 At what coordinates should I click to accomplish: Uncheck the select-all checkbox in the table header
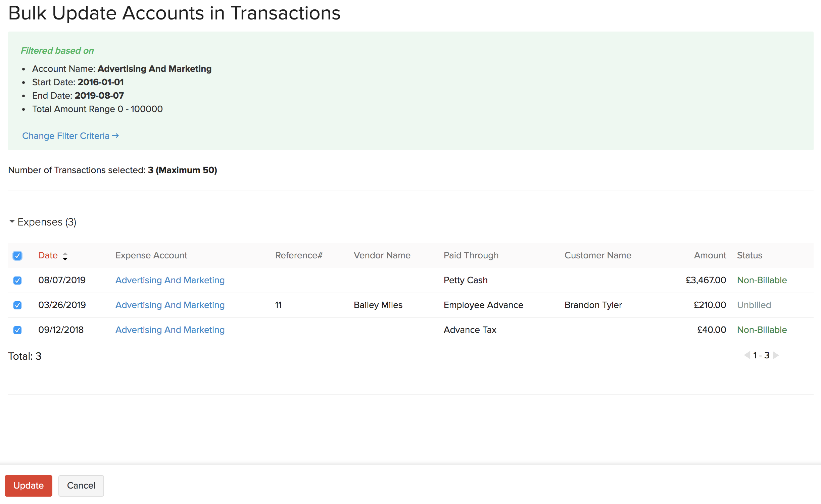point(17,256)
